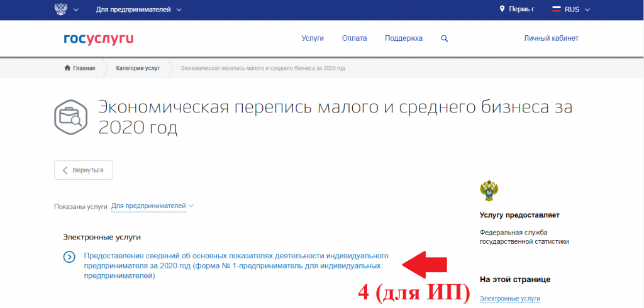Click the breadcrumb text "Экономическая перепись малого и среднего бизнеса за 2020 год"
644x308 pixels.
pyautogui.click(x=263, y=68)
